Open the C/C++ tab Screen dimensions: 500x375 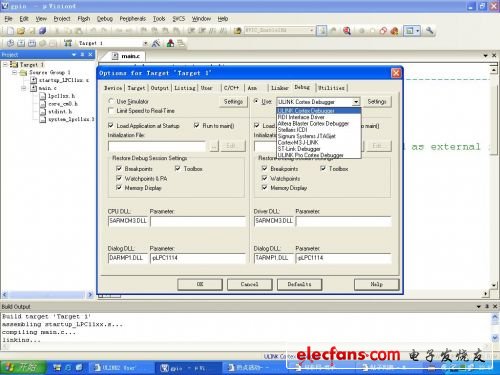(x=231, y=88)
